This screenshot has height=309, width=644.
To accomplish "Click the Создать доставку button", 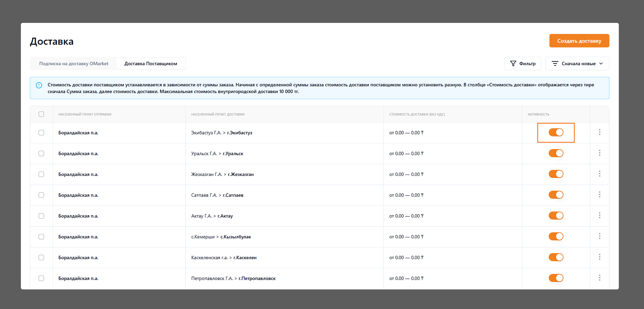I will coord(579,41).
